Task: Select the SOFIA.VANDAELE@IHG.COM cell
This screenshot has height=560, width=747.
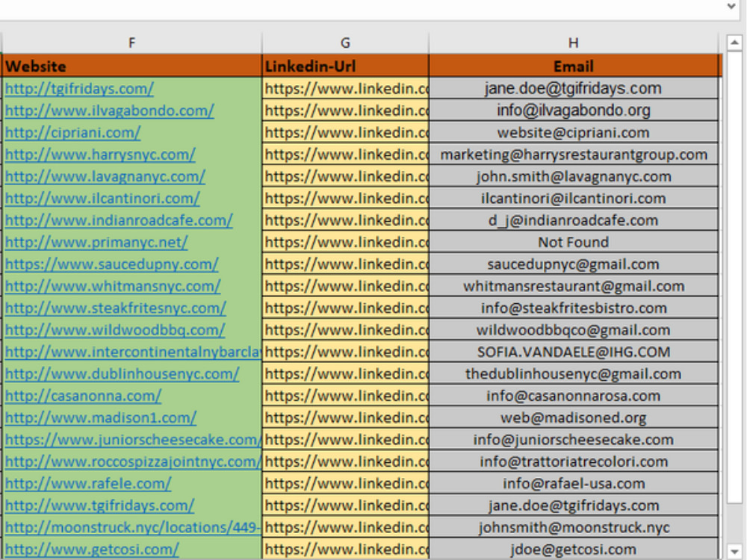Action: 574,352
